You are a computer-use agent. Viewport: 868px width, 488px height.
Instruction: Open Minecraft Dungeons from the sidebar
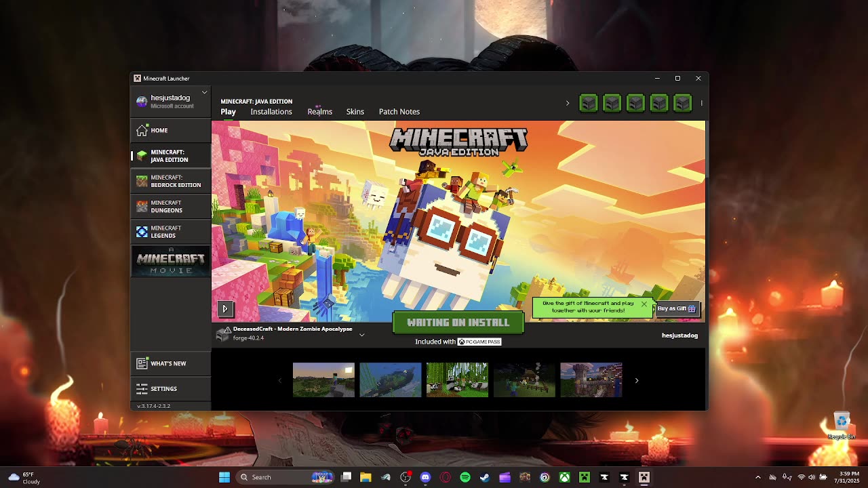tap(171, 206)
